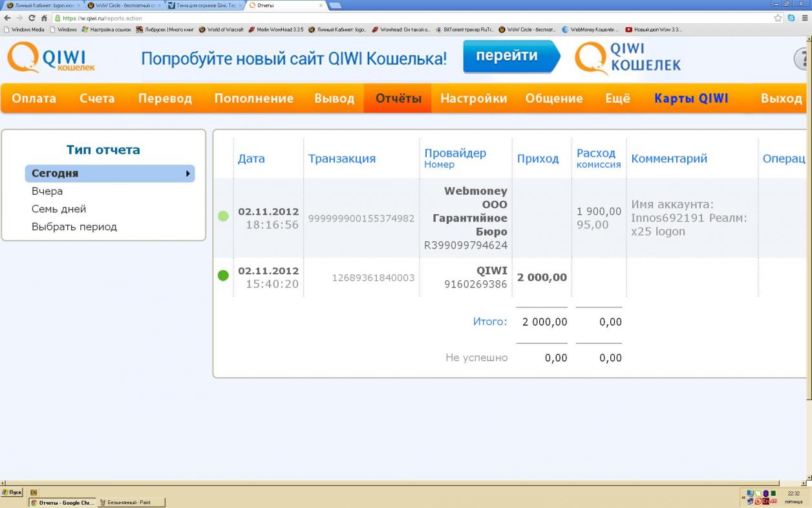Click the browser back arrow
This screenshot has width=812, height=508.
(7, 18)
